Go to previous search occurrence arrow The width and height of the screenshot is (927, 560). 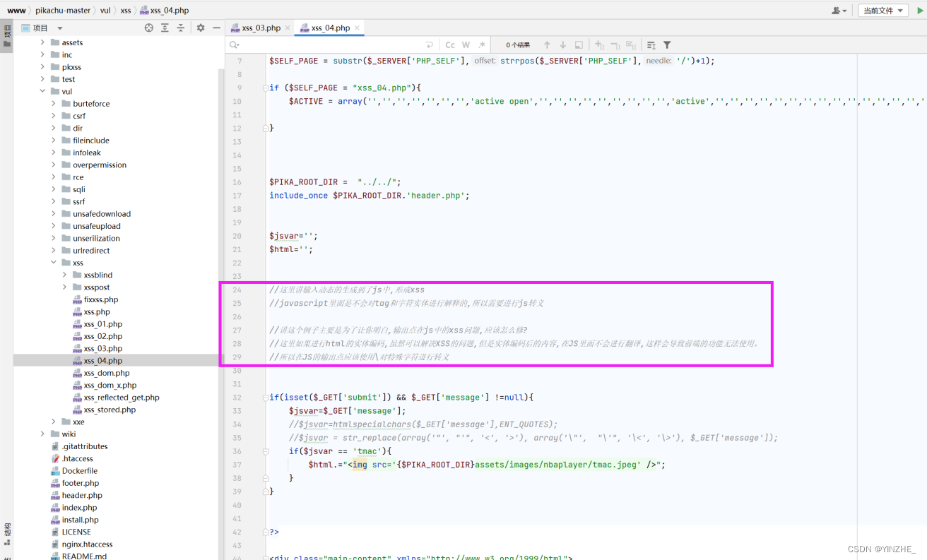click(547, 45)
